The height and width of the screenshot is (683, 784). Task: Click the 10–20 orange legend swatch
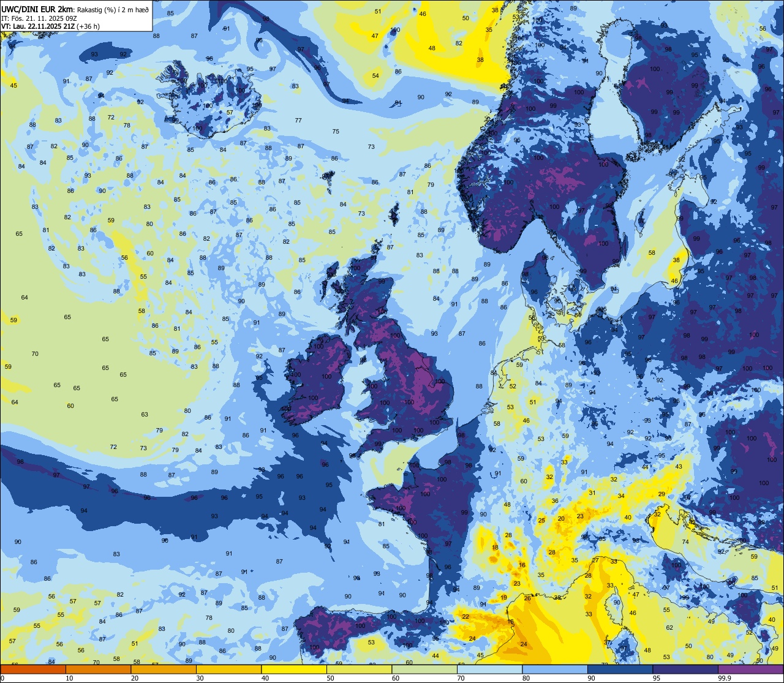tap(98, 670)
